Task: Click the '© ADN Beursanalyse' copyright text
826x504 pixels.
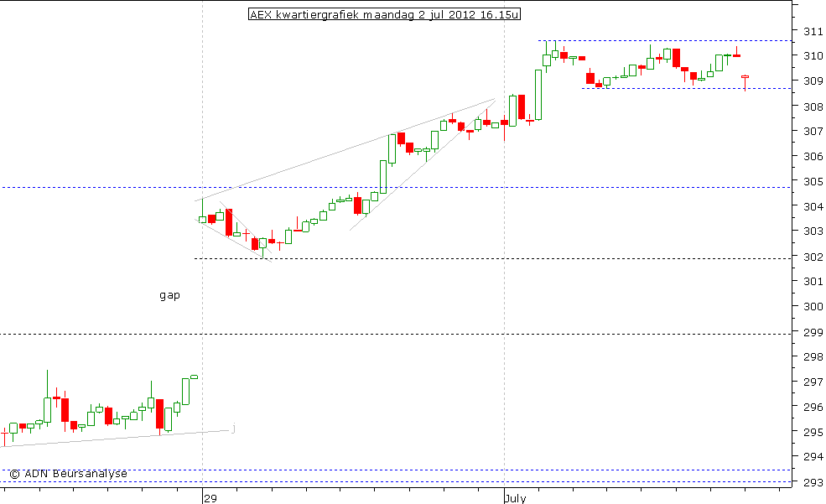Action: [x=68, y=474]
